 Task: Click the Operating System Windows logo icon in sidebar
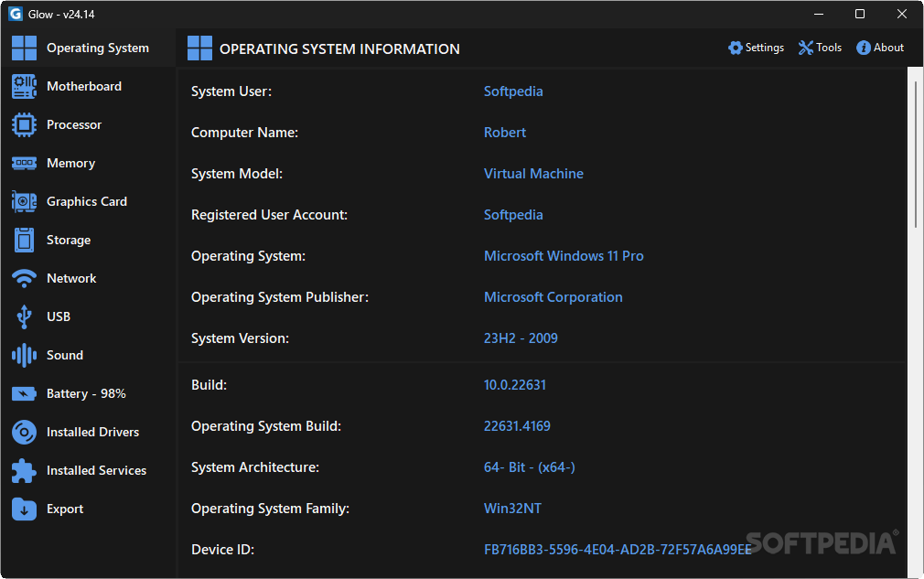pyautogui.click(x=24, y=48)
